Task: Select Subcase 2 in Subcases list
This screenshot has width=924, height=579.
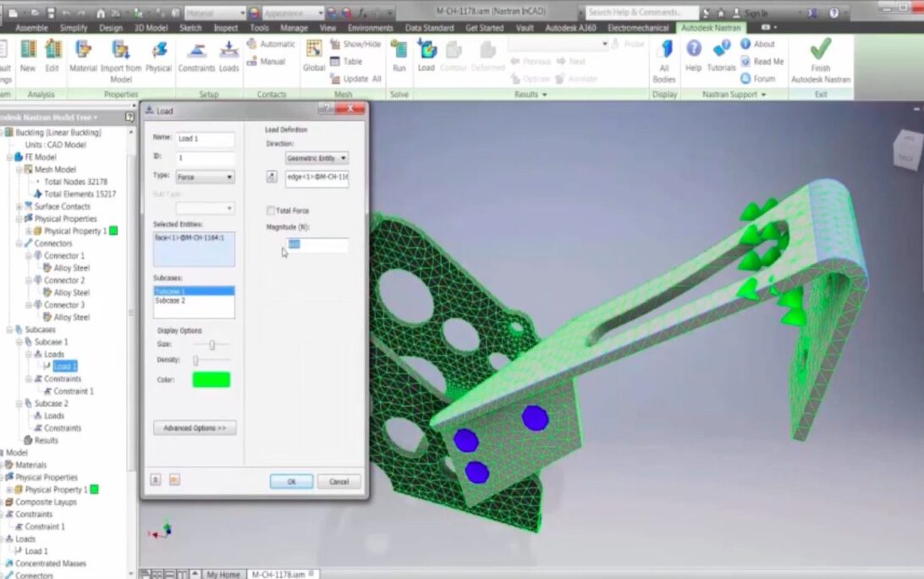Action: (x=194, y=301)
